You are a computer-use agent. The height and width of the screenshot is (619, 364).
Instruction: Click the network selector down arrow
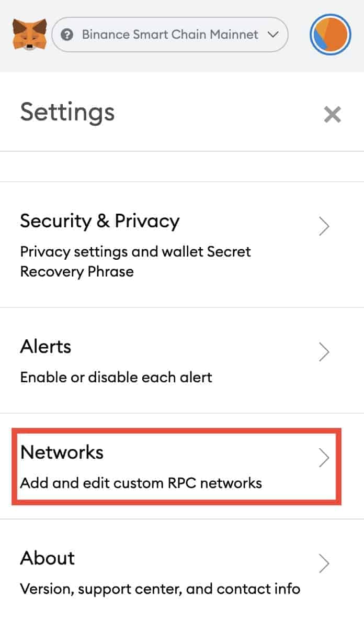tap(273, 35)
